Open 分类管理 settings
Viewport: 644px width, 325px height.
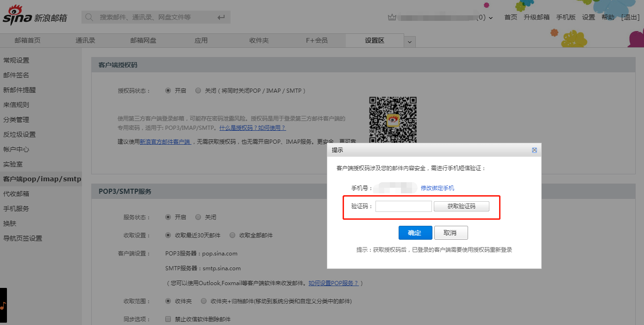16,120
